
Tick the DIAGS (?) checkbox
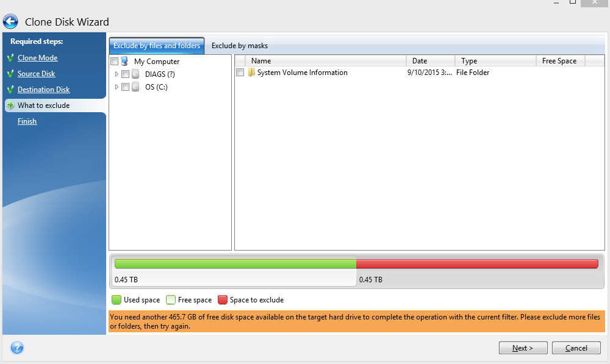(125, 74)
